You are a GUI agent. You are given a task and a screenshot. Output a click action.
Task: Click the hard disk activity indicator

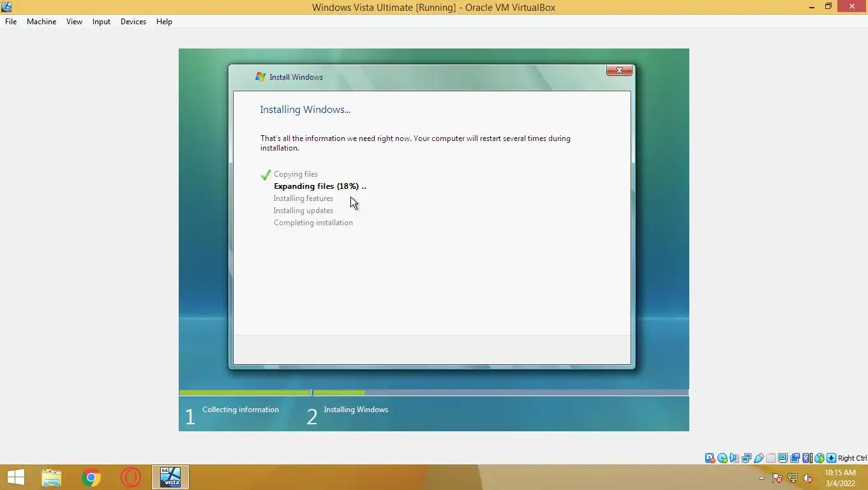tap(710, 458)
